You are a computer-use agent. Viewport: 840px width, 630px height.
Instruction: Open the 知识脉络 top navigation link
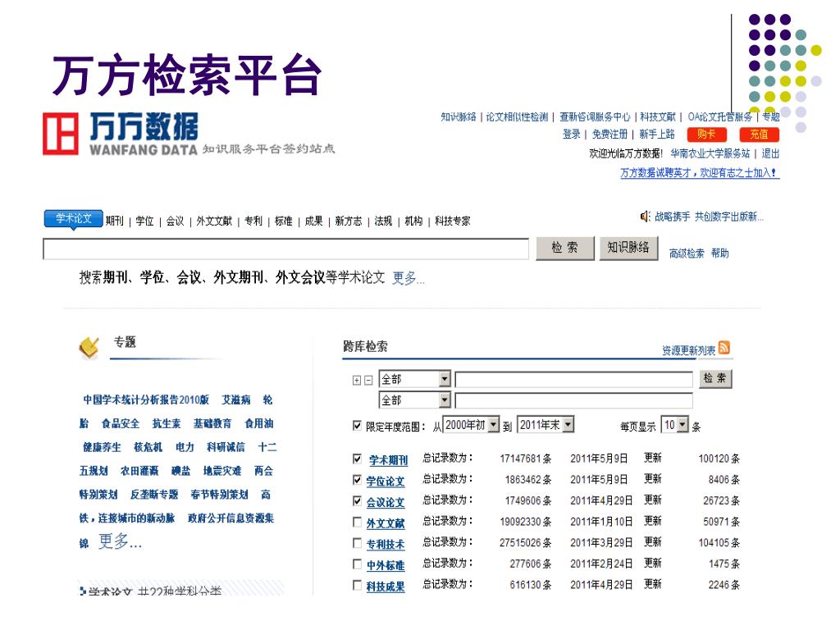point(459,116)
